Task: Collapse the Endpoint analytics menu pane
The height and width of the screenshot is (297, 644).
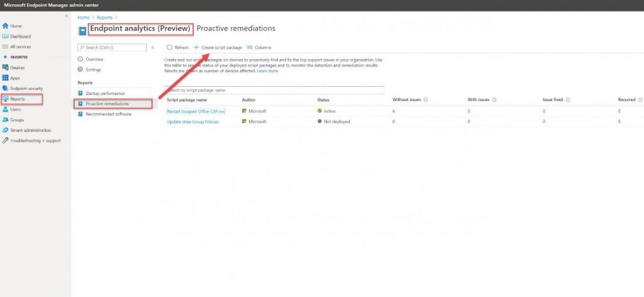Action: click(152, 48)
